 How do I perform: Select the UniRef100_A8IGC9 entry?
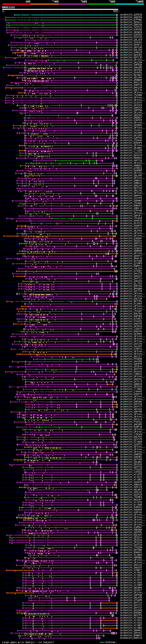click(x=131, y=105)
